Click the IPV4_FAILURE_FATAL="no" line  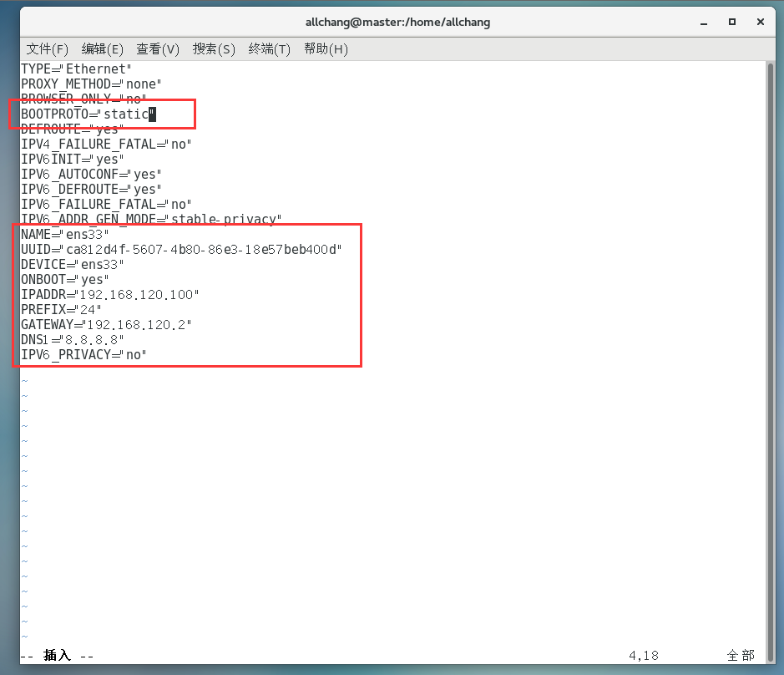pos(106,145)
